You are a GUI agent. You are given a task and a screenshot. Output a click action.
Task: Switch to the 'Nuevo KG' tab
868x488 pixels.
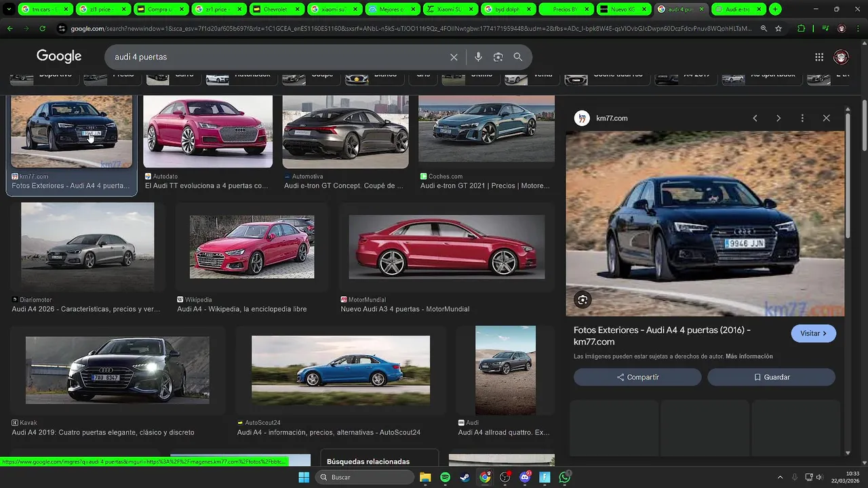(x=623, y=9)
